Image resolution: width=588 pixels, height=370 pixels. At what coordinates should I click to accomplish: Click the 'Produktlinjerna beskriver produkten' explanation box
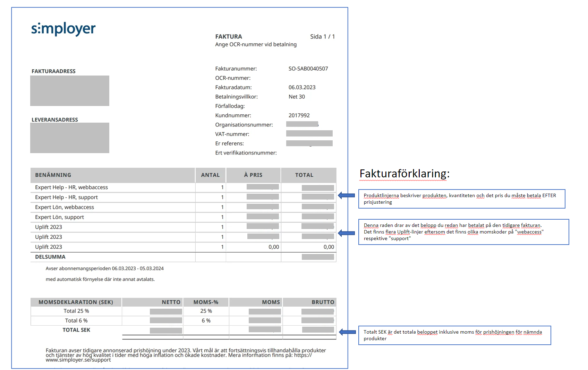coord(462,199)
